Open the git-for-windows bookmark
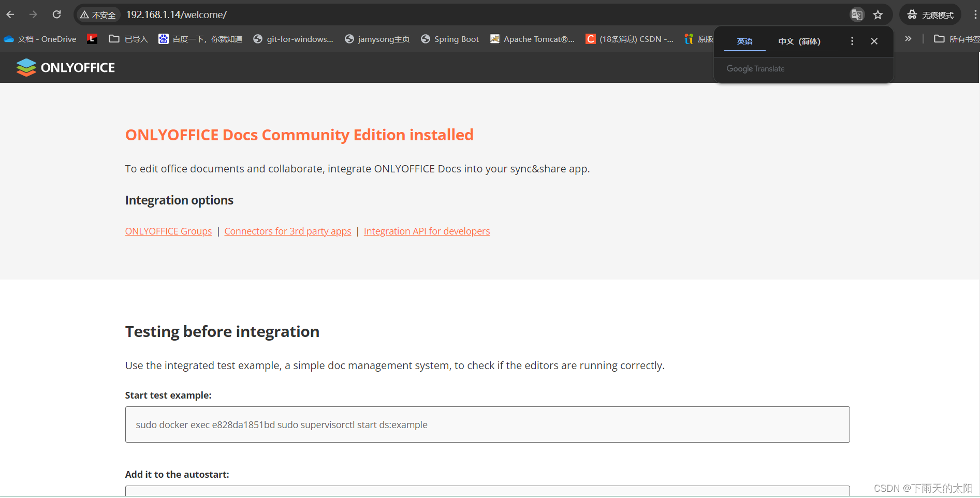 293,39
